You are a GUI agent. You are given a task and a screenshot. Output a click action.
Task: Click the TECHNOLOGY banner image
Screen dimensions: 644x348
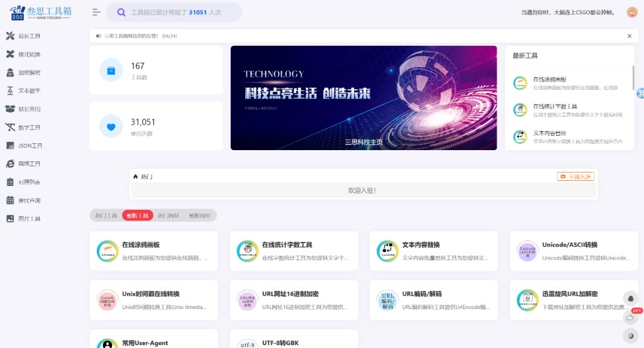coord(364,97)
